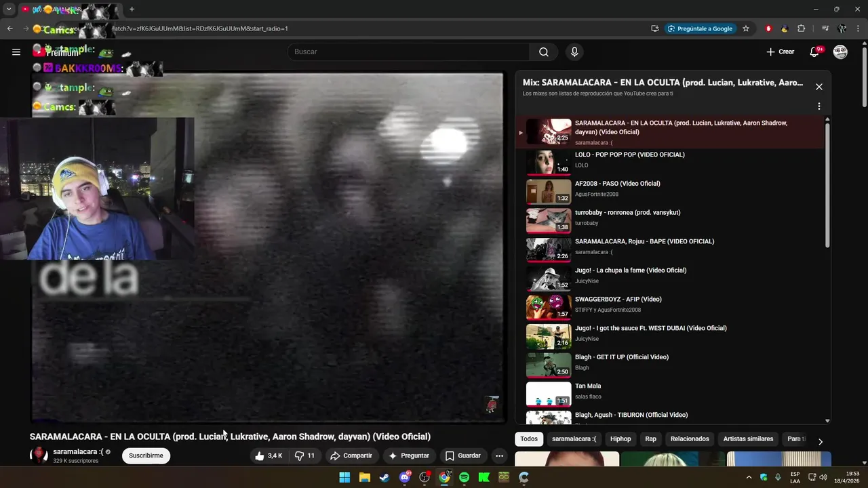Open OBS Studio from taskbar

(x=425, y=477)
